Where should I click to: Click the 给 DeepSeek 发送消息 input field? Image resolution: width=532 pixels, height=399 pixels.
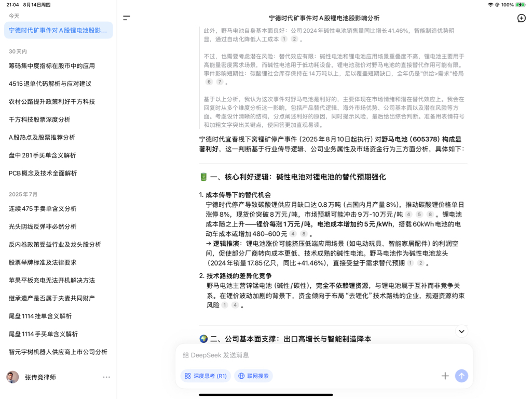324,355
